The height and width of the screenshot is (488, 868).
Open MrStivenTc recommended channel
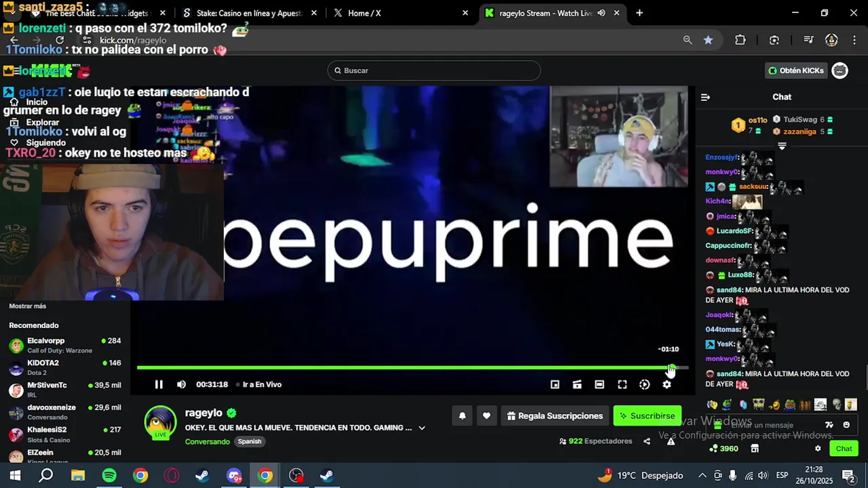tap(65, 390)
